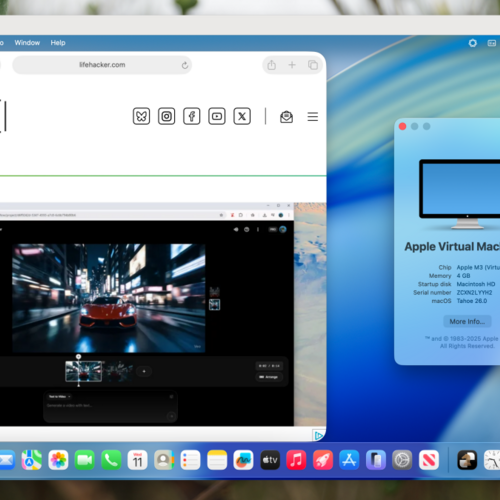Viewport: 500px width, 500px height.
Task: Click the gear-shaped menu bar status icon
Action: [473, 43]
